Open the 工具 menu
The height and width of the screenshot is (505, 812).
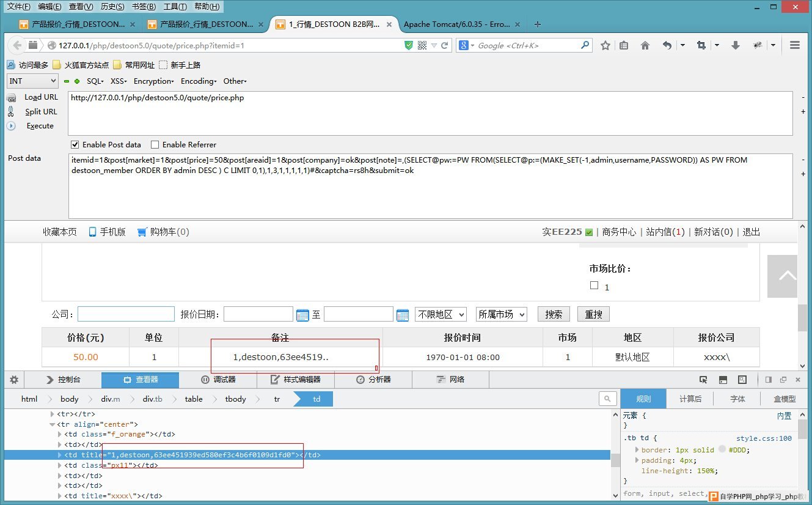coord(175,7)
